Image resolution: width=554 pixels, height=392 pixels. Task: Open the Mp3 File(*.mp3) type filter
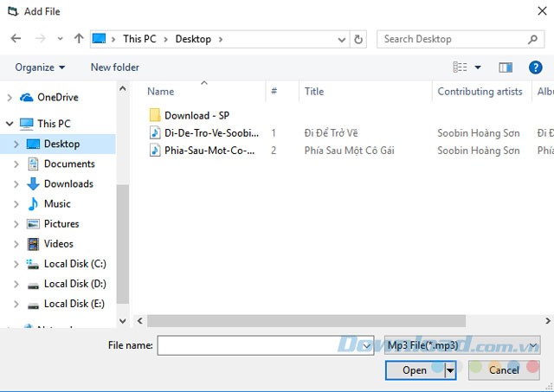(462, 345)
